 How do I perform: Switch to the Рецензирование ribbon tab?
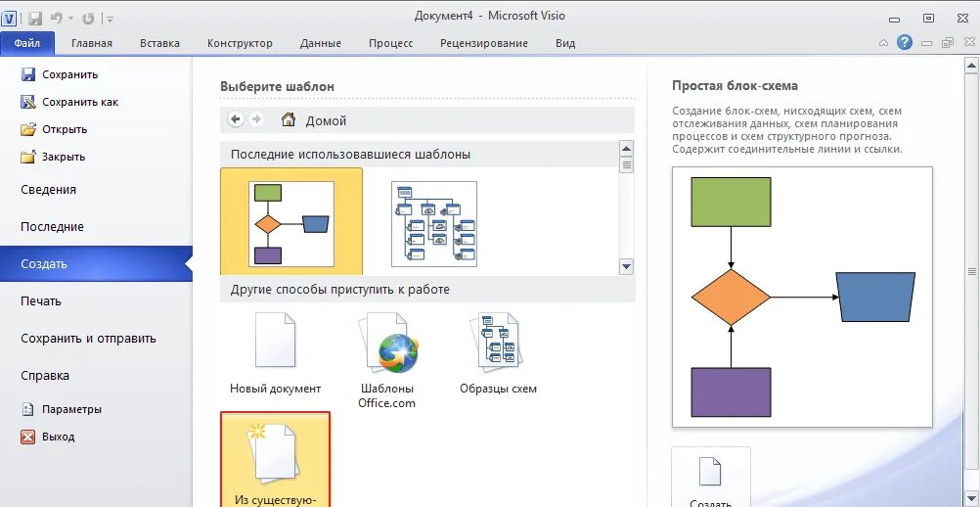click(x=484, y=43)
